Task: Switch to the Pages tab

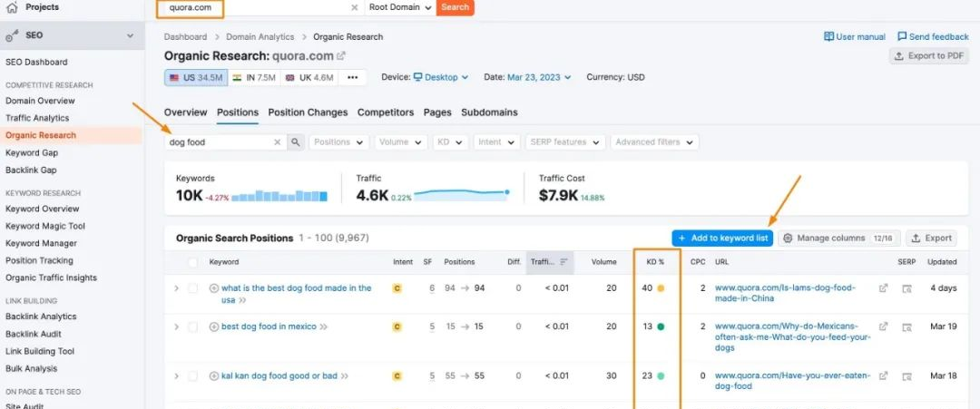Action: pos(437,112)
